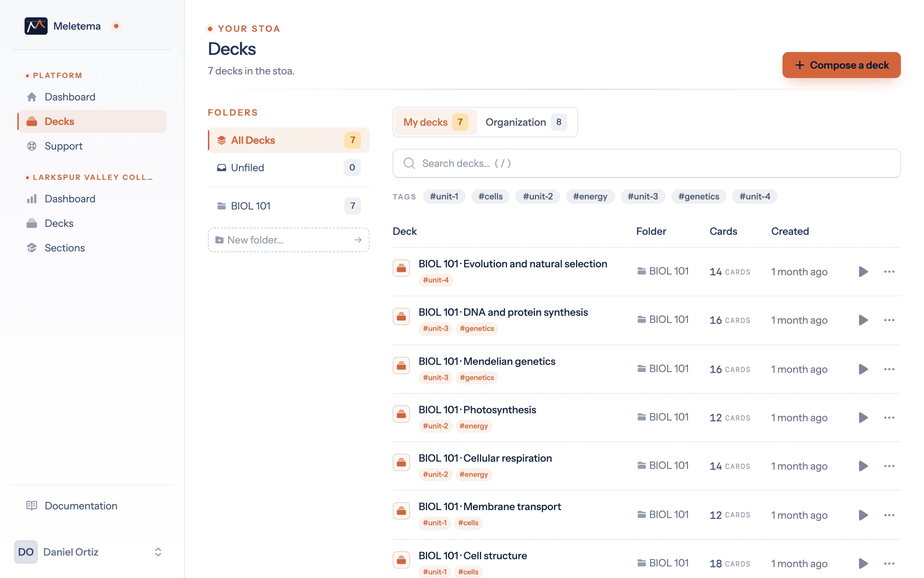The image size is (924, 578).
Task: Click the deck icon beside Cellular respiration
Action: click(401, 462)
